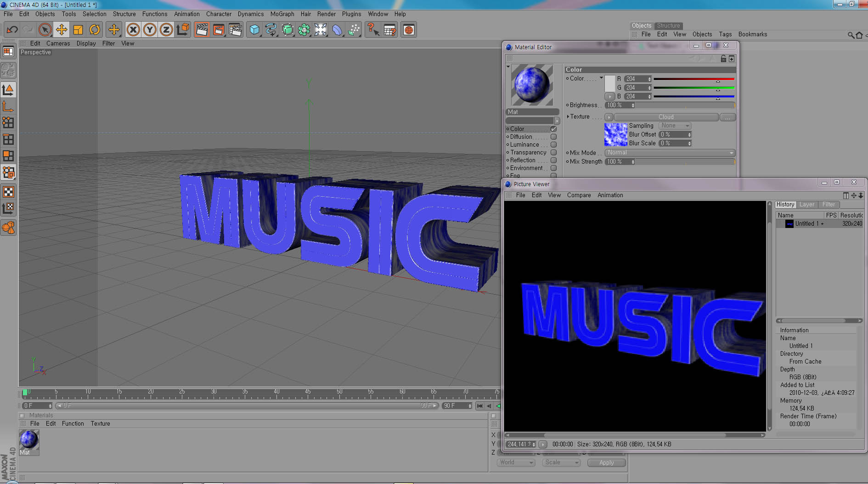Activate the Rotate tool
Viewport: 868px width, 484px height.
point(95,30)
